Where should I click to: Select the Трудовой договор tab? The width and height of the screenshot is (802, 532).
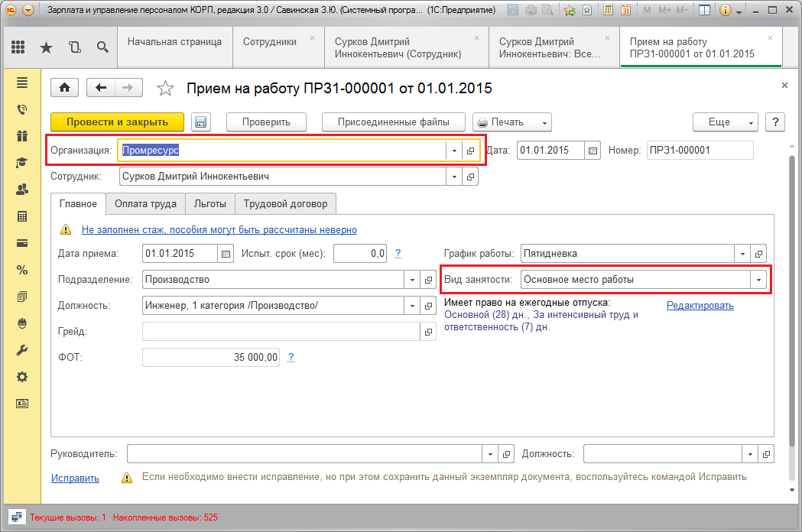[x=285, y=203]
